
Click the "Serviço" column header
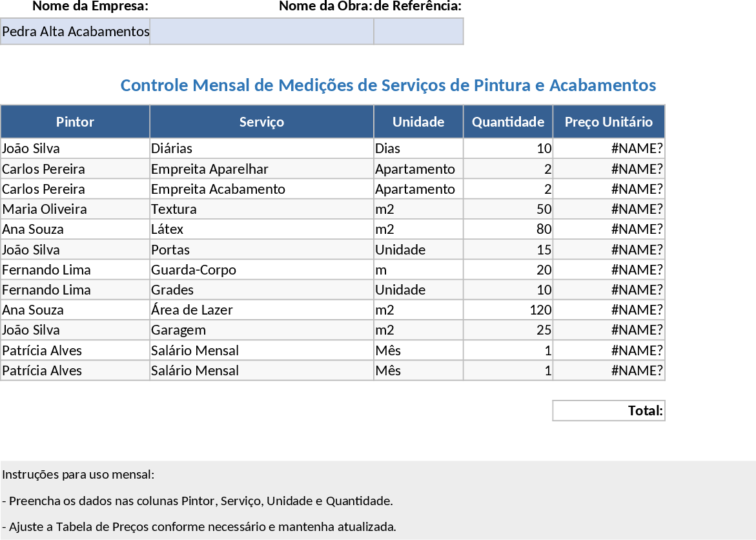[261, 121]
